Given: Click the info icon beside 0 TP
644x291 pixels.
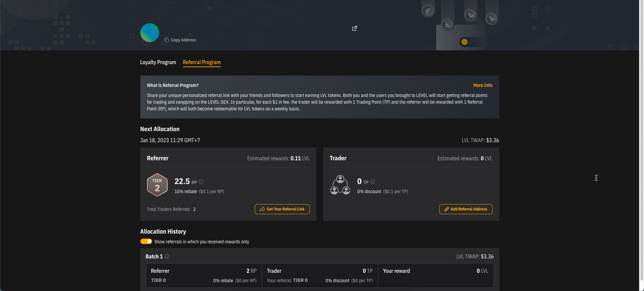Looking at the screenshot, I should pos(373,182).
